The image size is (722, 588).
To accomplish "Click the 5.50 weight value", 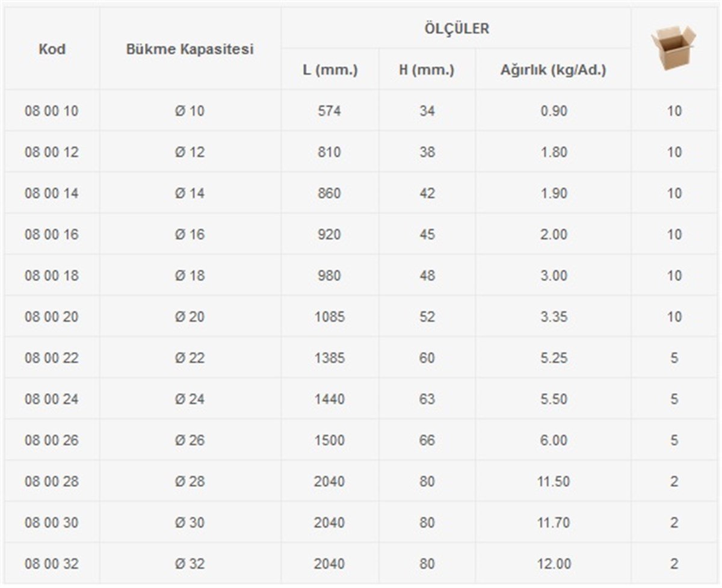I will [554, 399].
